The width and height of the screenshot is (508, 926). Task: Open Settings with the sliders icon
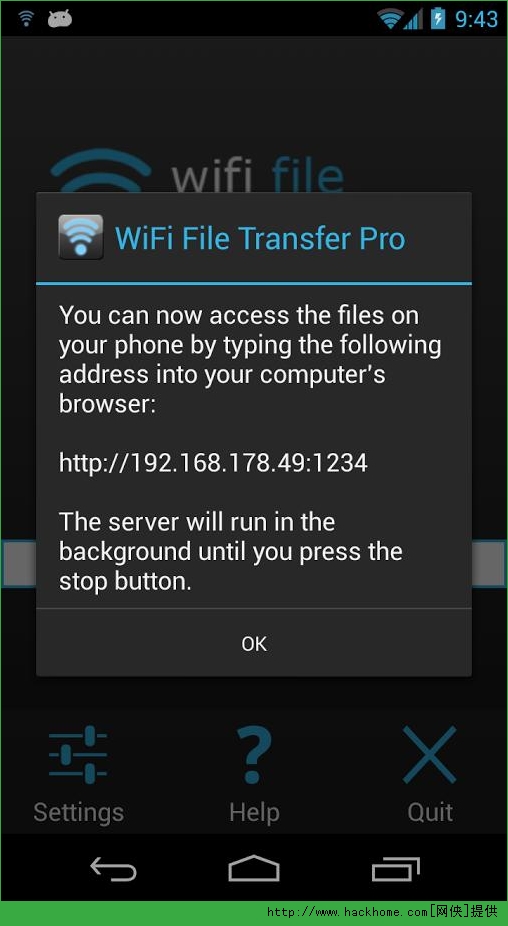78,755
